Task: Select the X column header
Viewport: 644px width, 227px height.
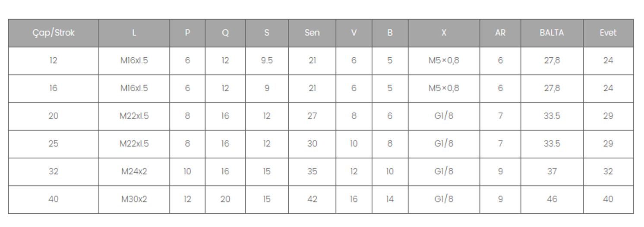Action: pyautogui.click(x=444, y=33)
